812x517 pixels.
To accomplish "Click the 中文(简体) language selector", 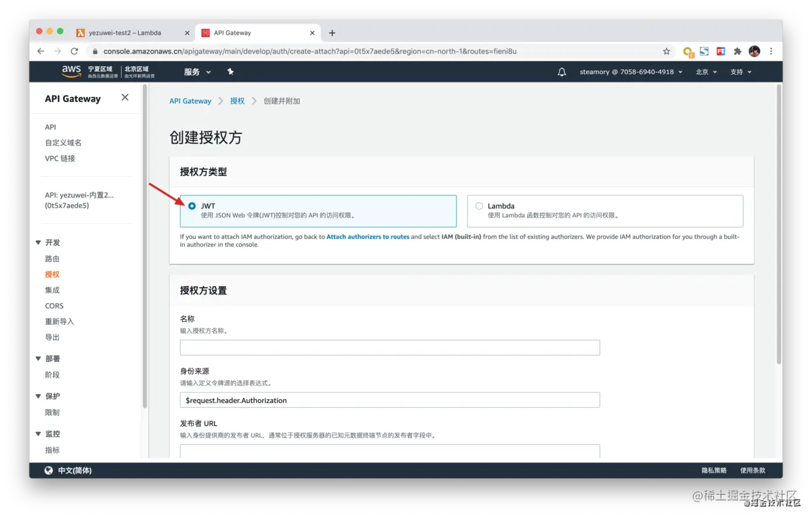I will (75, 471).
